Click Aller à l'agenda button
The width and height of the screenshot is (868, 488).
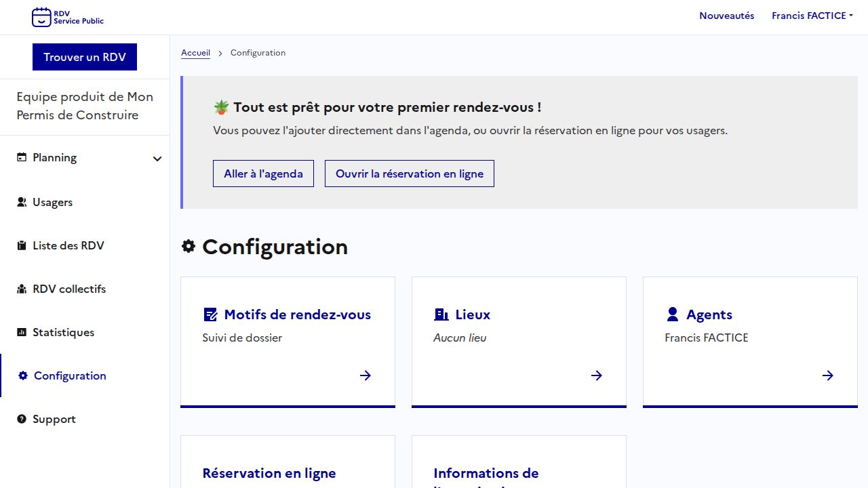[263, 174]
